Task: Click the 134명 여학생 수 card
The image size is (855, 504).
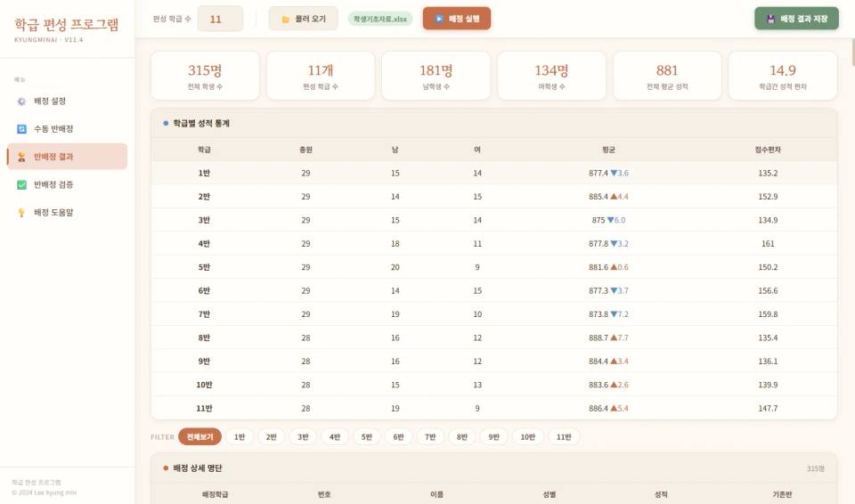Action: (551, 76)
